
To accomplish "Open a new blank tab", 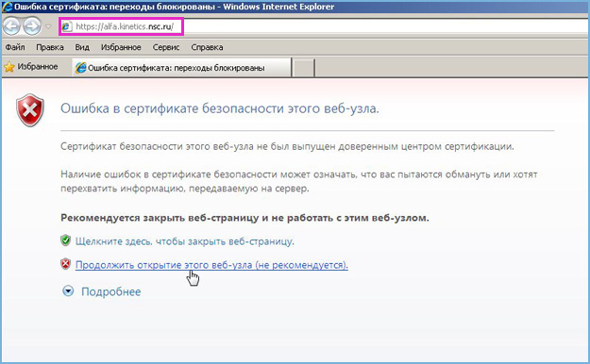I will click(303, 68).
